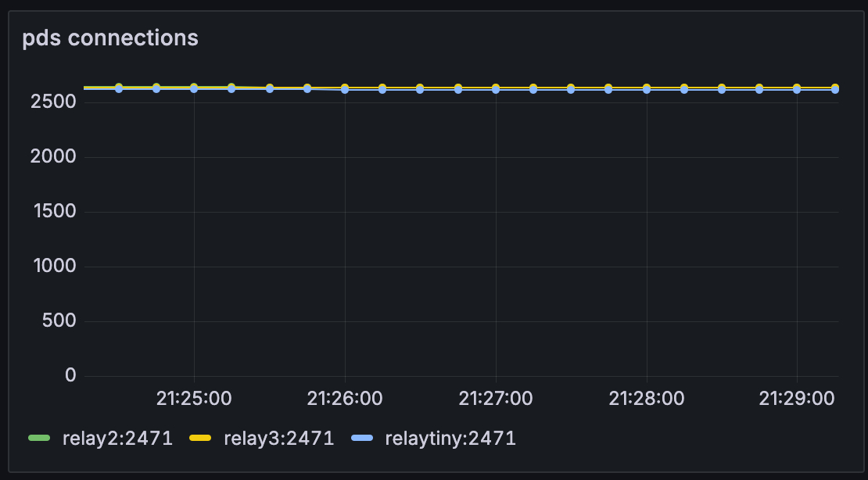The height and width of the screenshot is (480, 868).
Task: Click the 1000 y-axis tick label
Action: [54, 267]
